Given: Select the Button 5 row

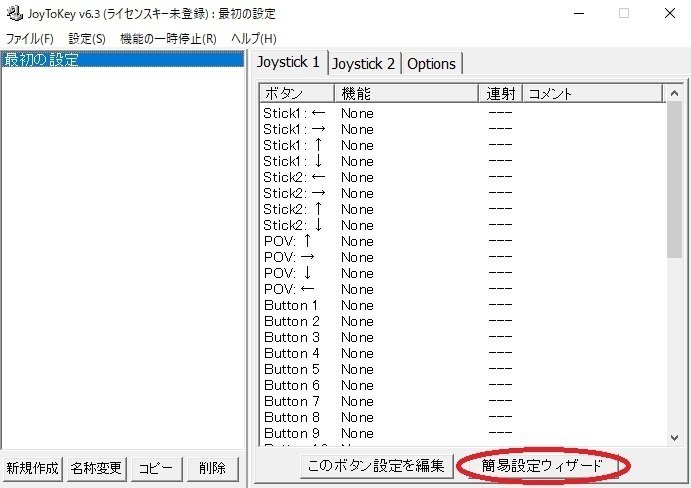Looking at the screenshot, I should pyautogui.click(x=462, y=369).
